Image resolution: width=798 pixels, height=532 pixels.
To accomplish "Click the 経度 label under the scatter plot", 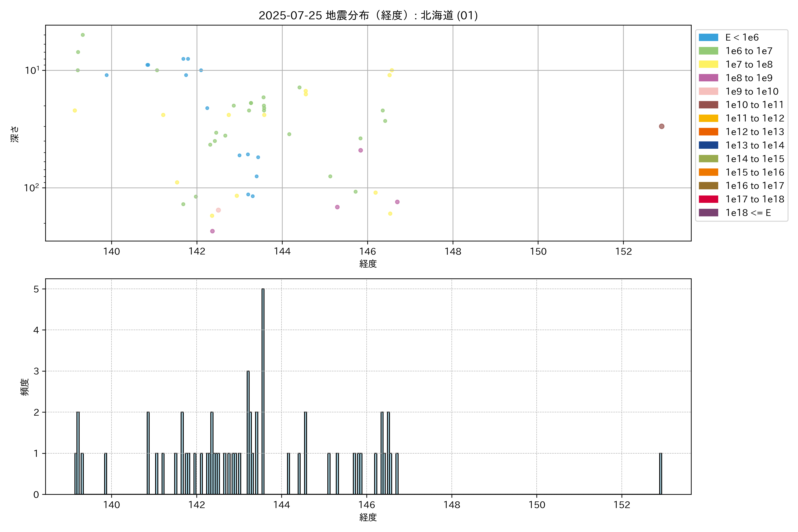I will (x=368, y=264).
